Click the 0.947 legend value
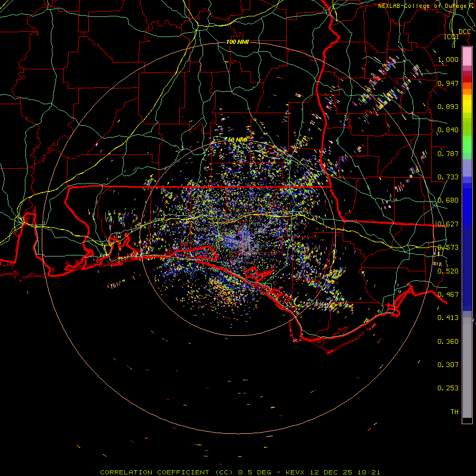 pos(448,83)
